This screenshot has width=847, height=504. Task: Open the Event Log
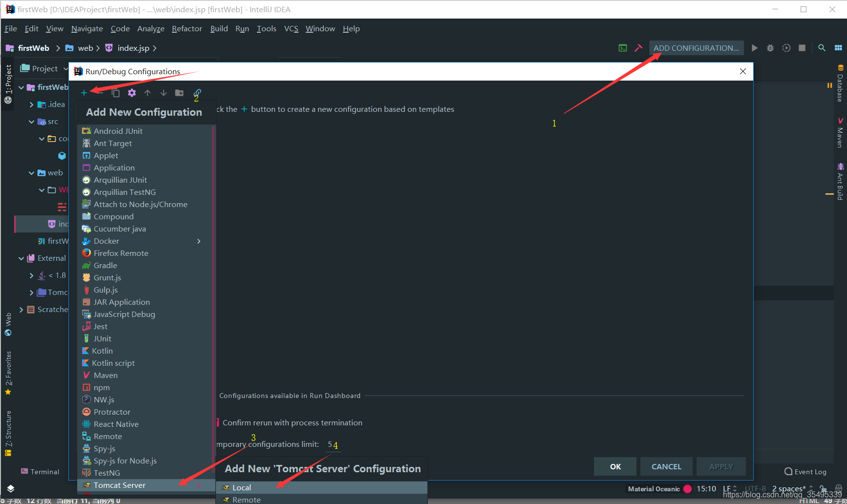click(x=805, y=471)
